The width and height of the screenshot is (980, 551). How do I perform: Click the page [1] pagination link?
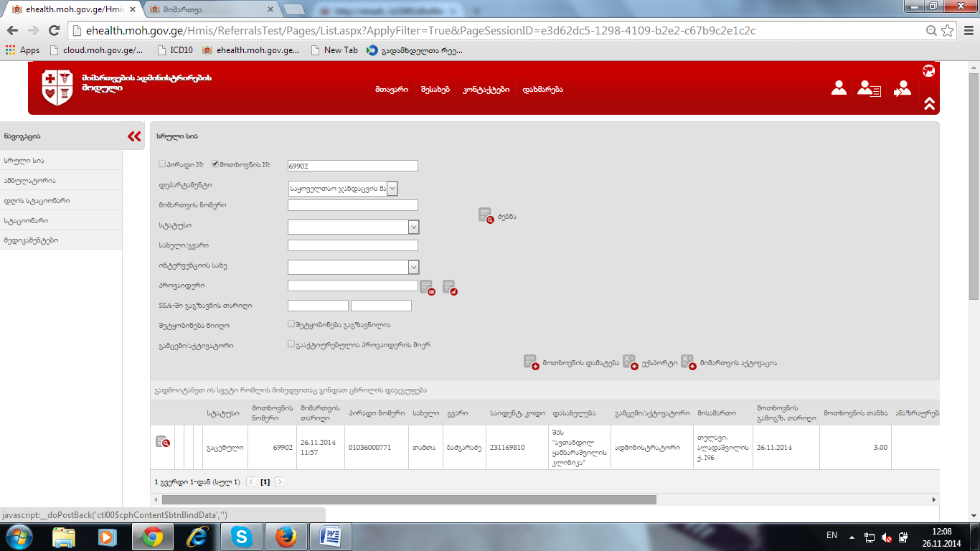tap(265, 482)
